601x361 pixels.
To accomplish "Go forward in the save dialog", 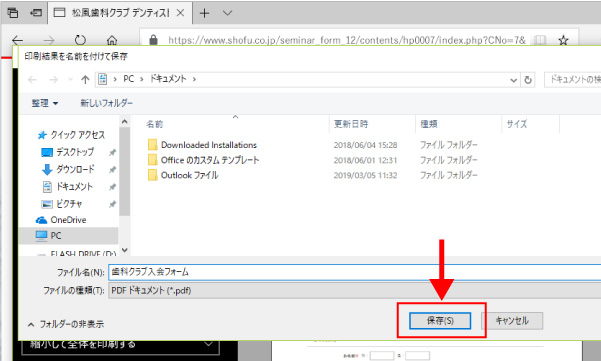I will point(54,79).
